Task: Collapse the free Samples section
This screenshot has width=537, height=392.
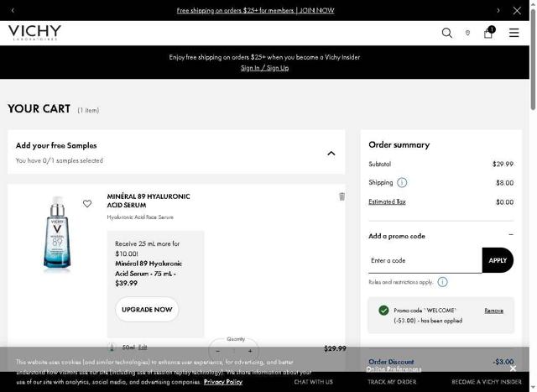Action: pyautogui.click(x=331, y=153)
